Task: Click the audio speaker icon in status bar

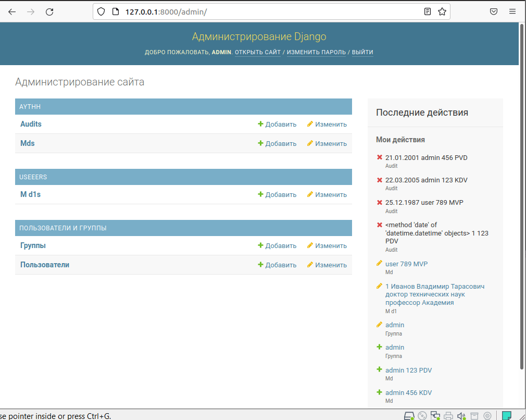Action: click(461, 415)
